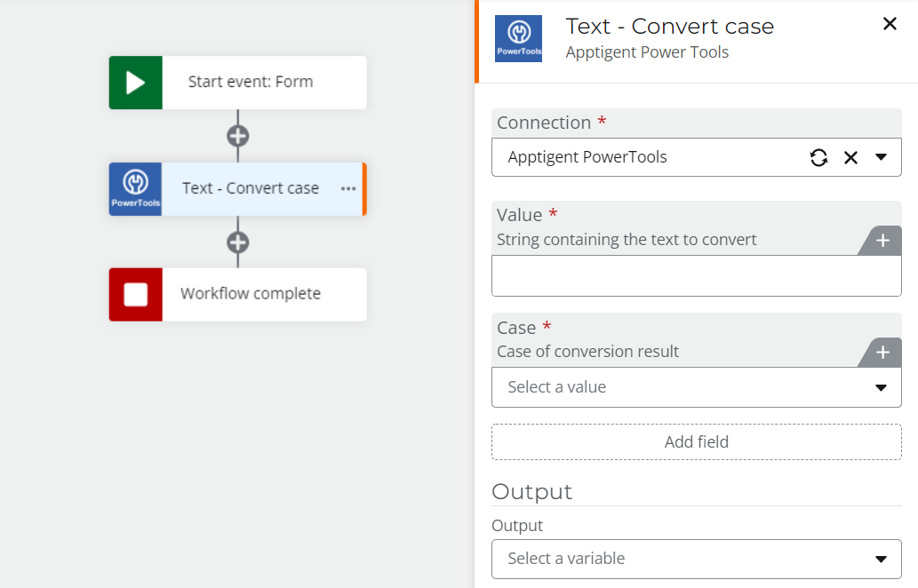The image size is (918, 588).
Task: Select the green play icon on Start event
Action: [134, 82]
